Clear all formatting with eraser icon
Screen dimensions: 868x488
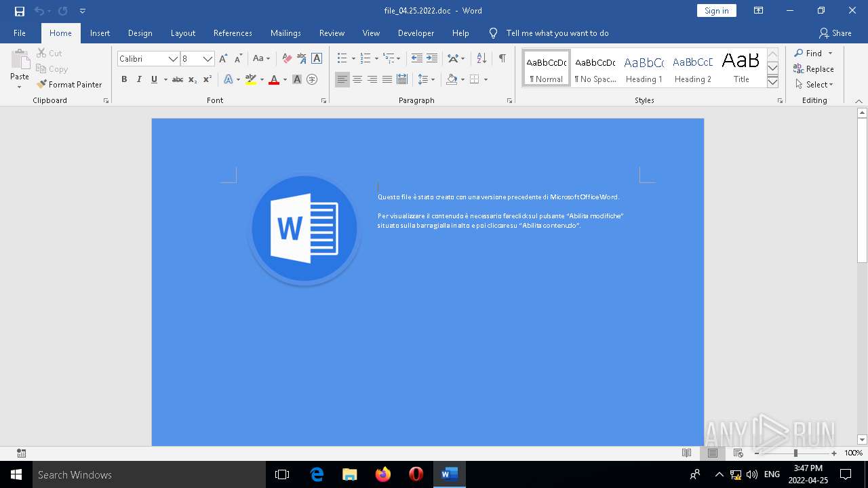pos(287,59)
